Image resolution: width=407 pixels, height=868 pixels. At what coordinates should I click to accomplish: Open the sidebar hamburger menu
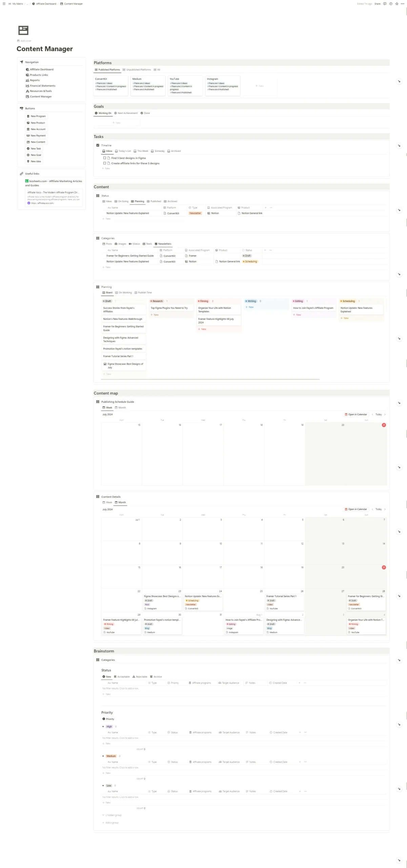(x=4, y=4)
